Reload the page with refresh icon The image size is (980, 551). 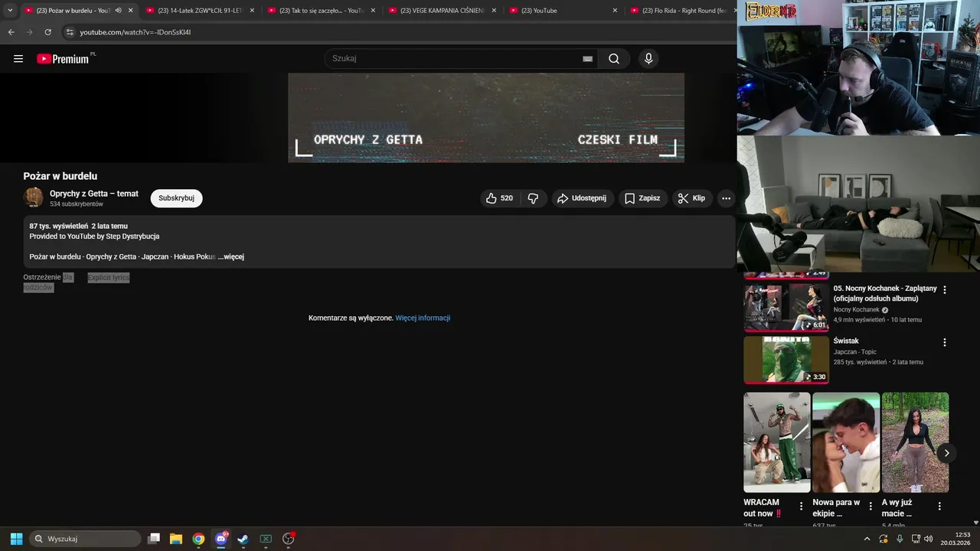47,32
